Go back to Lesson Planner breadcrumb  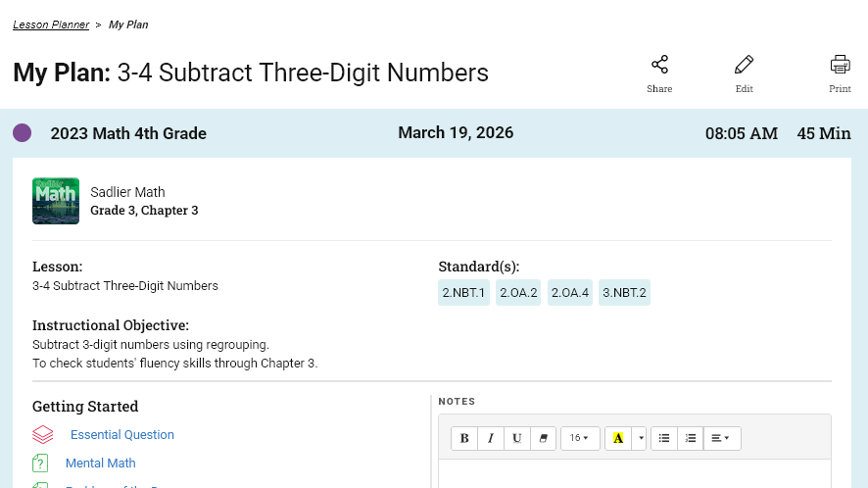(x=51, y=24)
